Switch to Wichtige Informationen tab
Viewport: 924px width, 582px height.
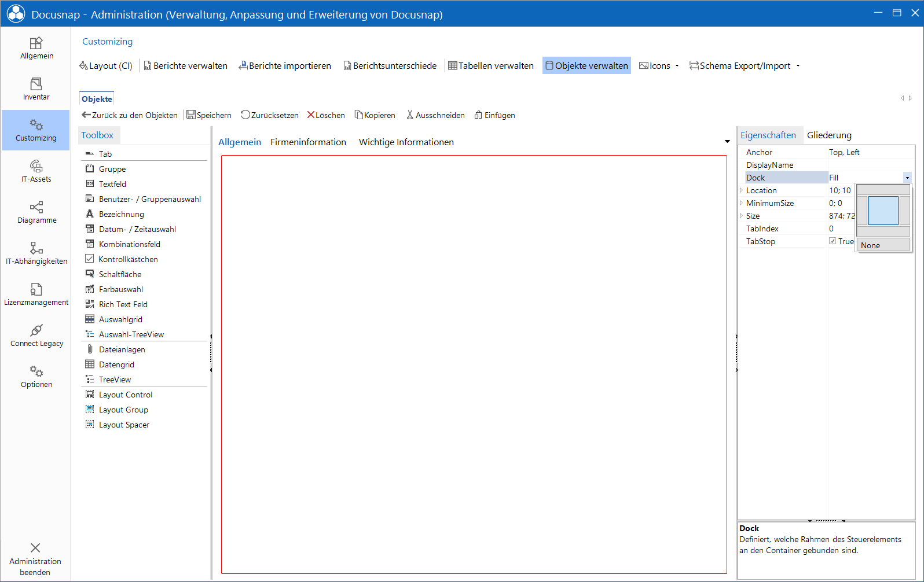406,142
